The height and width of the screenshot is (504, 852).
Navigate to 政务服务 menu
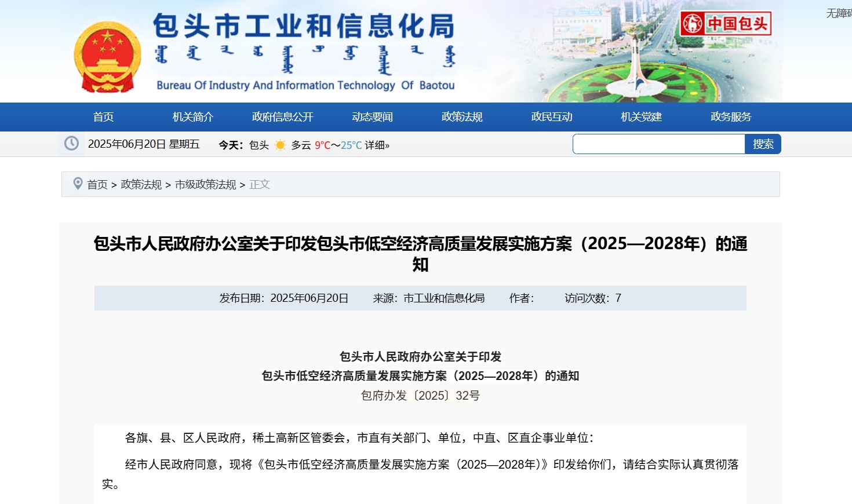[x=731, y=117]
